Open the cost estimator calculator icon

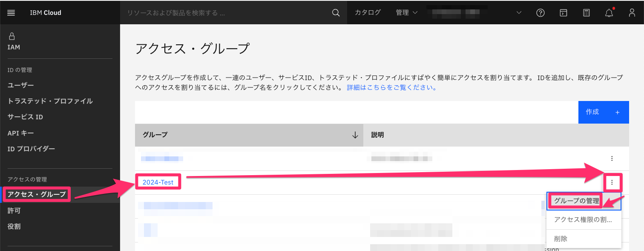[x=586, y=13]
